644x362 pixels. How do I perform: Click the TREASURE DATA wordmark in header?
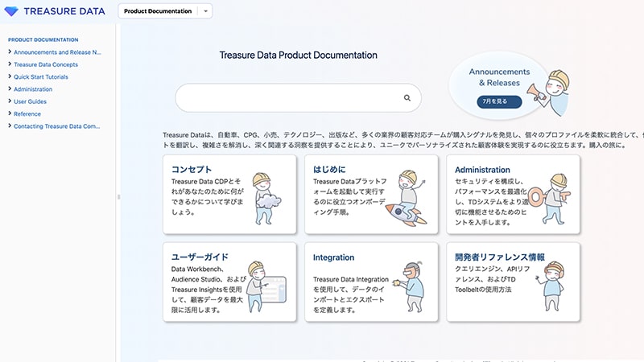[x=64, y=11]
